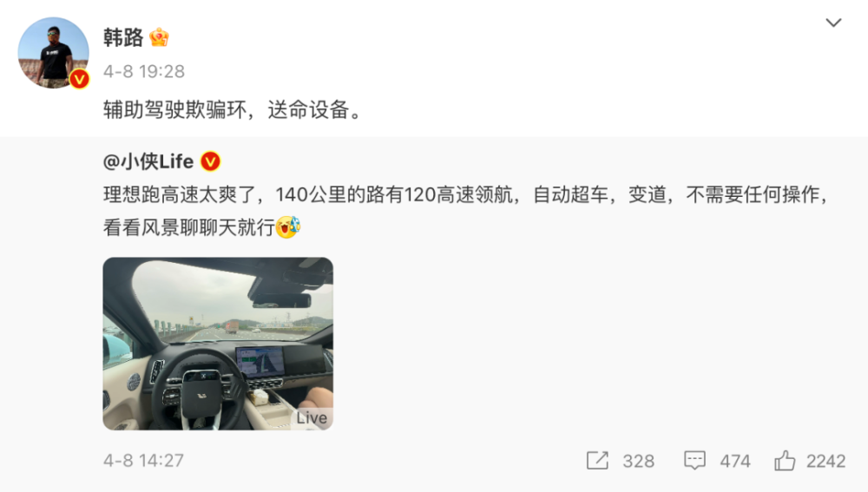Tap the 2242 likes count
The width and height of the screenshot is (868, 492).
coord(826,461)
